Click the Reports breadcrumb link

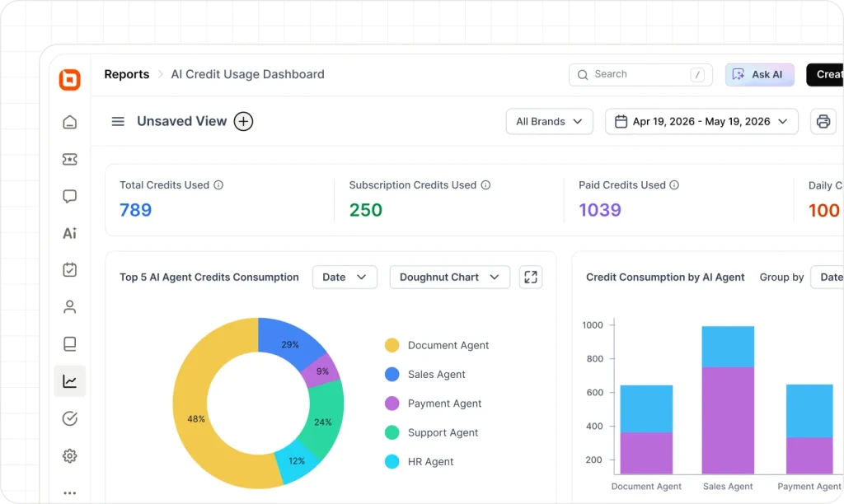[126, 74]
